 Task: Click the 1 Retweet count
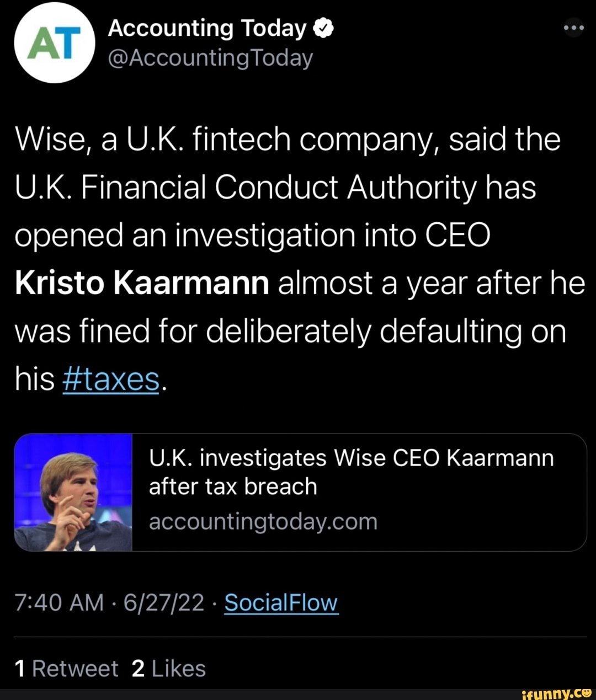(x=65, y=668)
